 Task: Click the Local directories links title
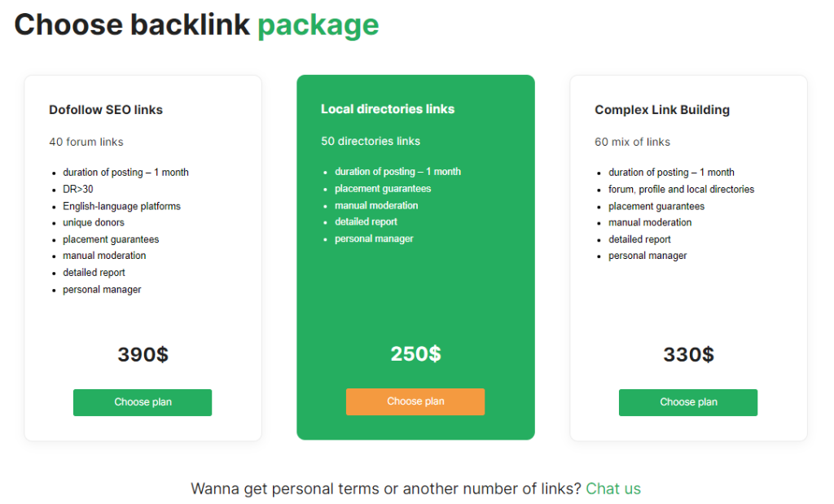tap(388, 109)
